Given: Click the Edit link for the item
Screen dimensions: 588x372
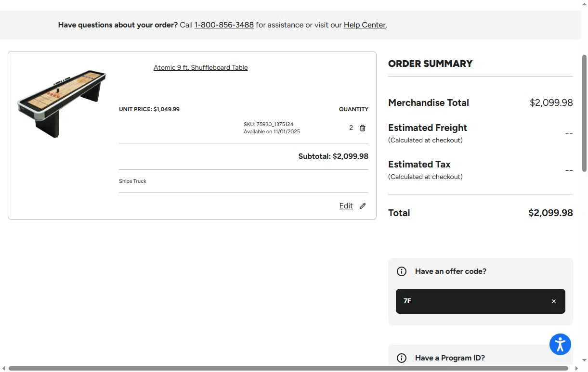Looking at the screenshot, I should [x=346, y=206].
